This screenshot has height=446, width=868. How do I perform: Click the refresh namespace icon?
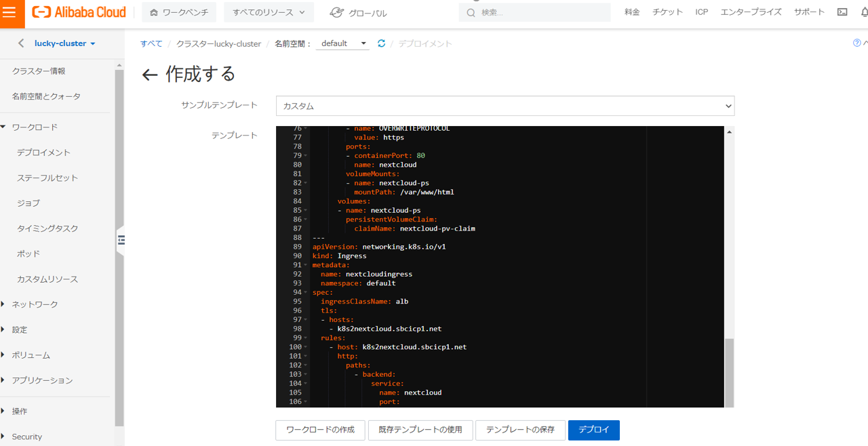[x=381, y=43]
